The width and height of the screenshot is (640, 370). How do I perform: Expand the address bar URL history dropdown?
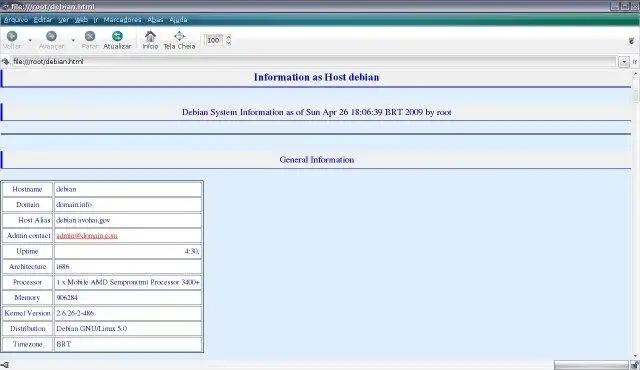[624, 62]
